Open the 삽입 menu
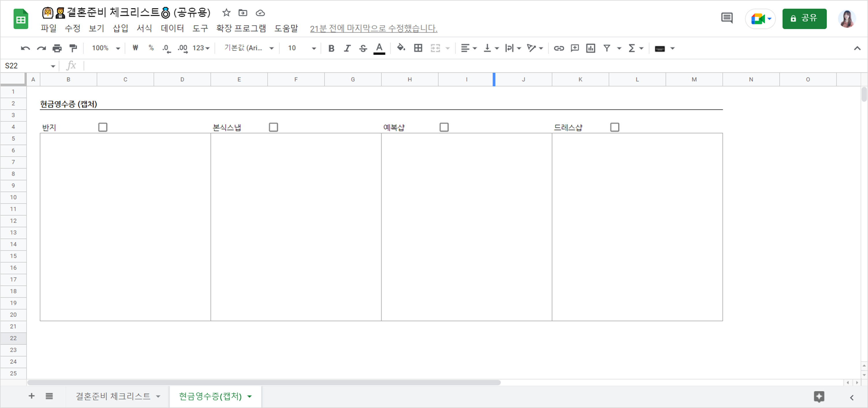Viewport: 868px width, 408px height. 120,28
